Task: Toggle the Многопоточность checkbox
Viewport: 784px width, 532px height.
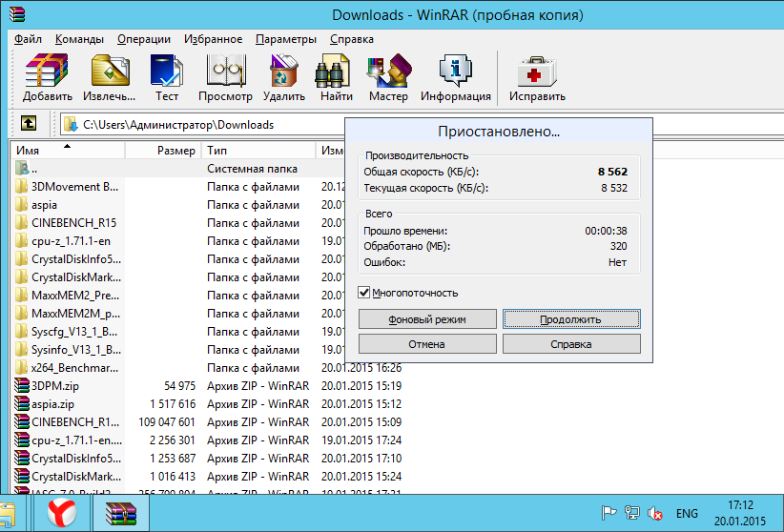Action: point(364,293)
